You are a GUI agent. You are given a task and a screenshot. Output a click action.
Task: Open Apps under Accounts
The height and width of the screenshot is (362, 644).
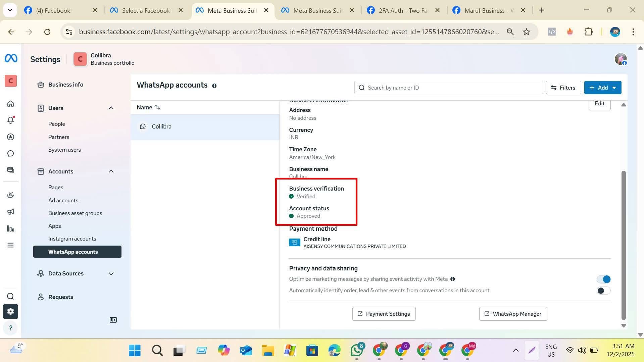click(55, 226)
